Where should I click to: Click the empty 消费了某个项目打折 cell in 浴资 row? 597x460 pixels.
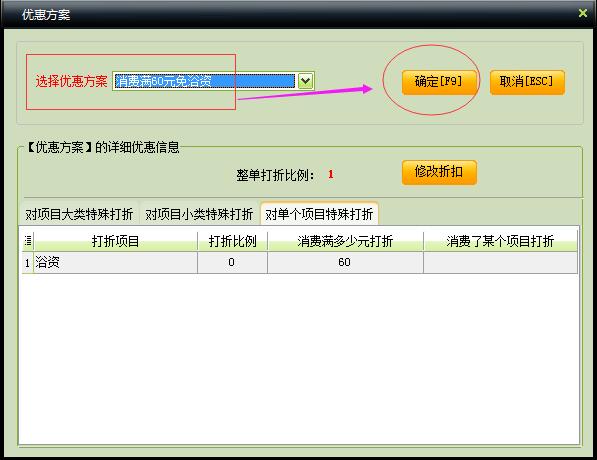click(500, 262)
